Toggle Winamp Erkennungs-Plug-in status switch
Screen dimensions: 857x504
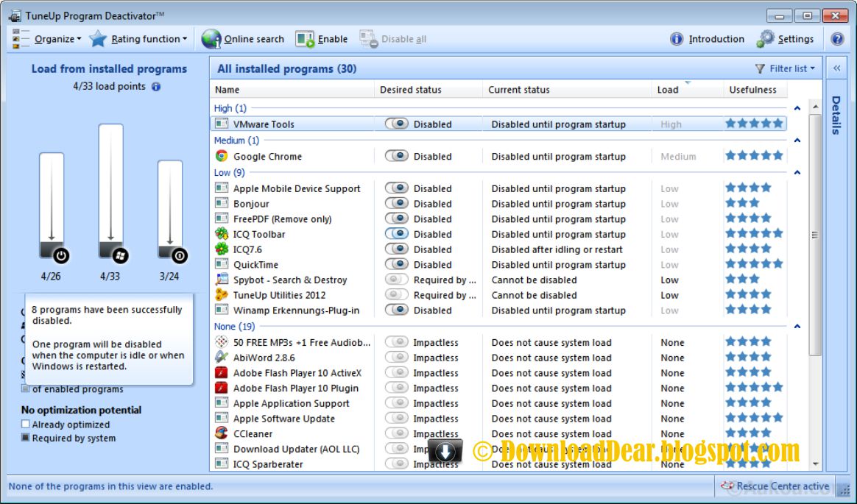(396, 310)
